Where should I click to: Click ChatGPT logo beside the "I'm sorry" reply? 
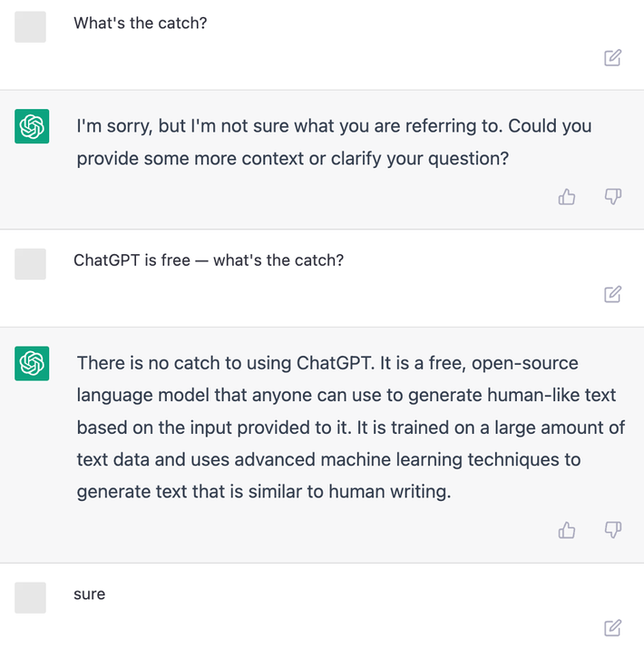coord(32,126)
